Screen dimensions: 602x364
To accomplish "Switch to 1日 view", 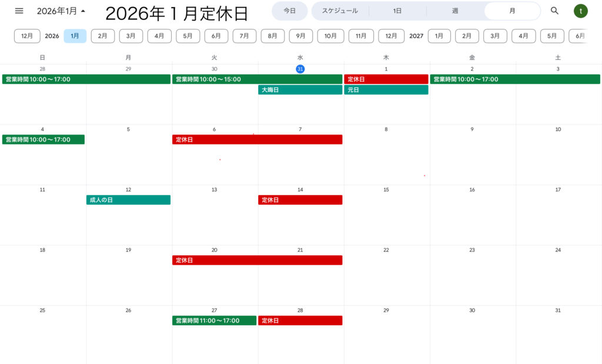I will 398,11.
